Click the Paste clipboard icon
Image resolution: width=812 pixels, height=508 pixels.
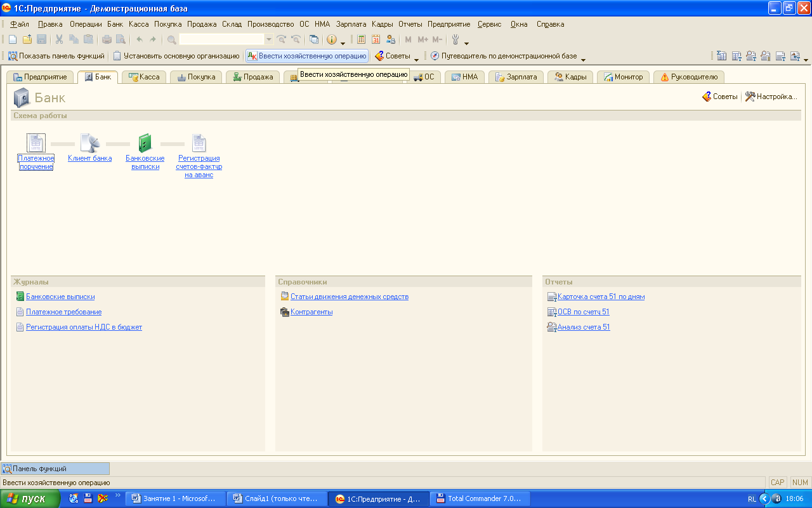[x=88, y=39]
